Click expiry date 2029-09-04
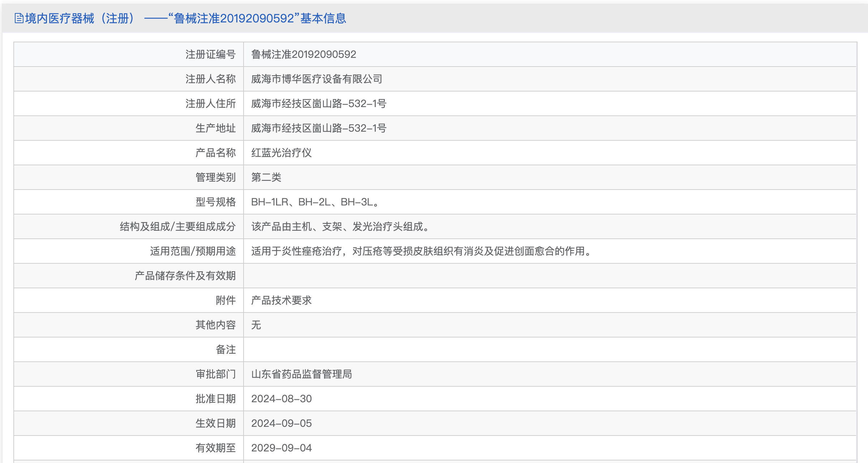The height and width of the screenshot is (463, 868). 281,448
